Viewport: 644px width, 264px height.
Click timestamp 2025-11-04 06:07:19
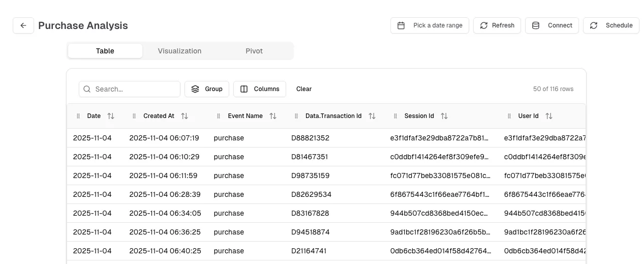(164, 138)
